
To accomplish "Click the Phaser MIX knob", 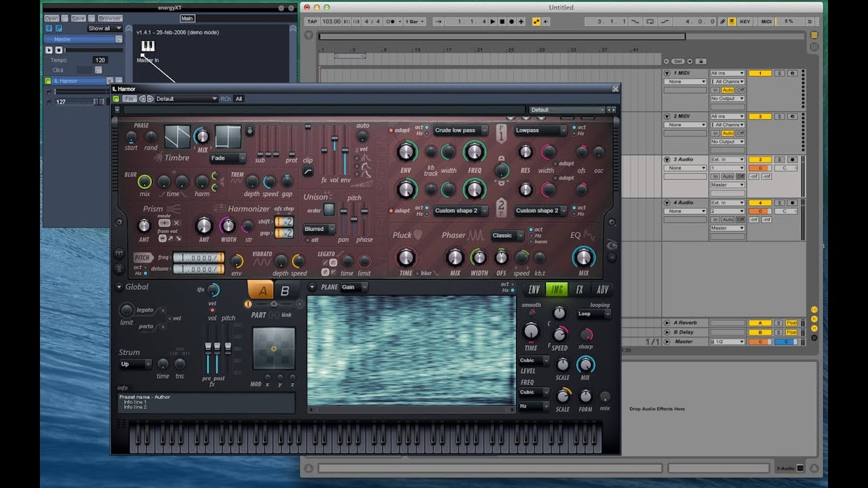I will [x=455, y=258].
